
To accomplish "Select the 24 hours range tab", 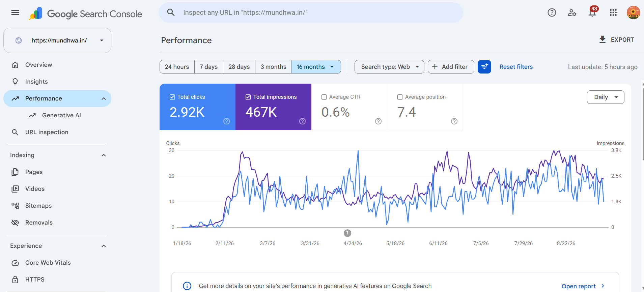I will pos(177,67).
